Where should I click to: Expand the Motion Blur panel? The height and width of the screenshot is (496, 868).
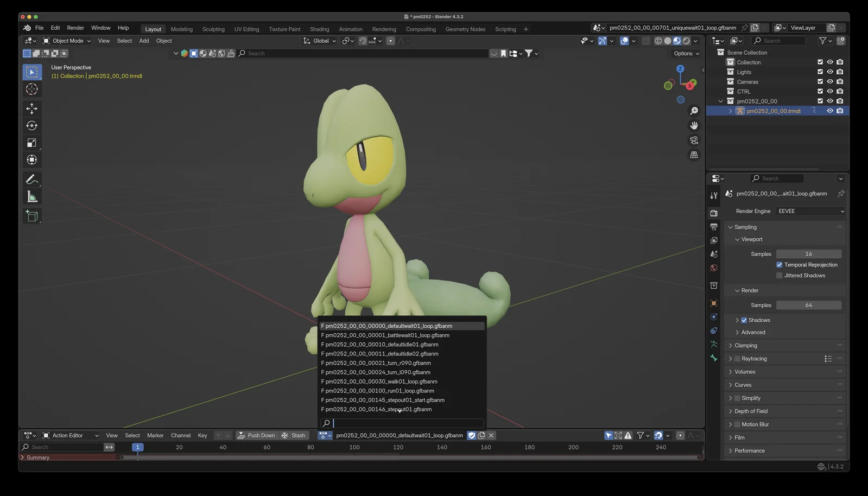point(755,424)
